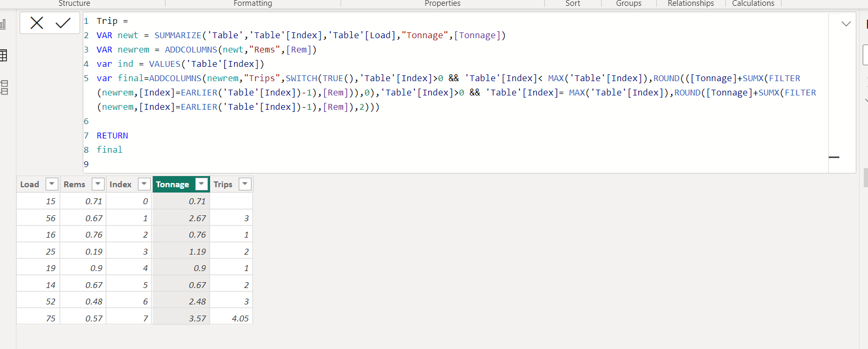The image size is (868, 349).
Task: Select the Rems column header
Action: (x=74, y=184)
